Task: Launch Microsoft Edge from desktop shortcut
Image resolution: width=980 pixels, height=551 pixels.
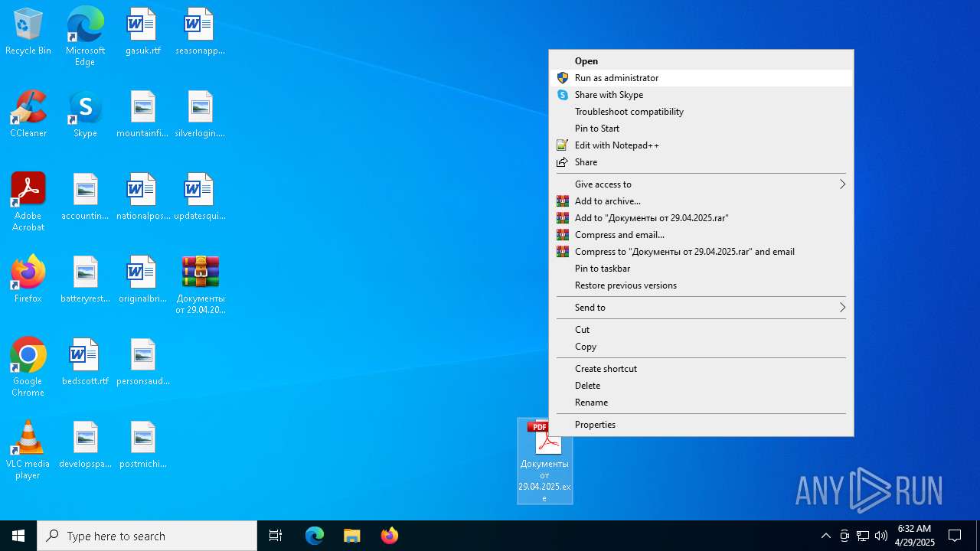Action: point(85,37)
